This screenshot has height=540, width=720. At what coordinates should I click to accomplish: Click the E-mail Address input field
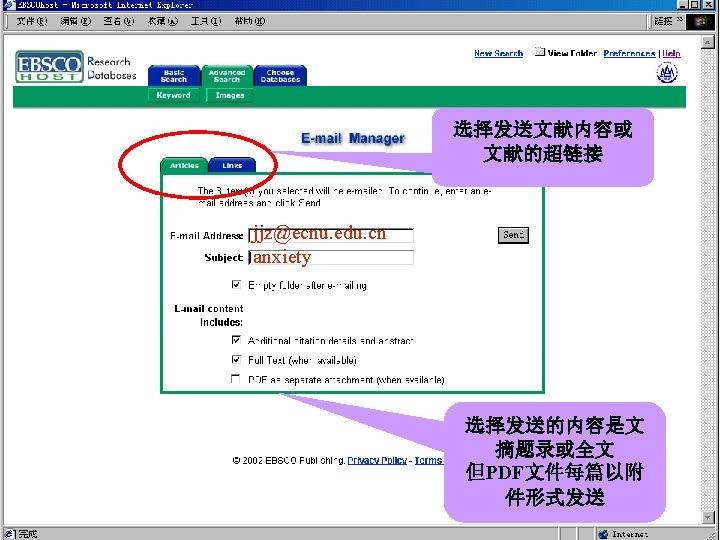pos(331,235)
